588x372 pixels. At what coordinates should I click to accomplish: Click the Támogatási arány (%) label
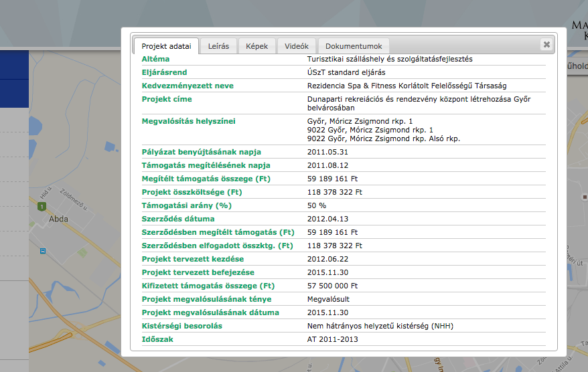(187, 205)
